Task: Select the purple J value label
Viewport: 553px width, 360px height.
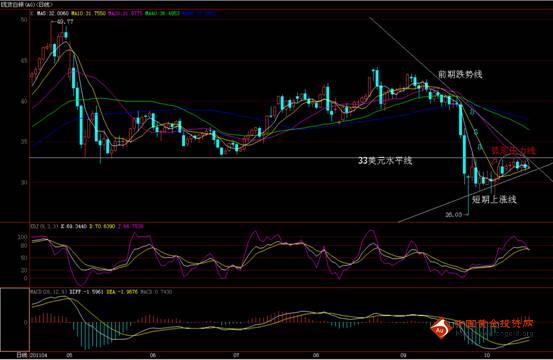Action: pos(130,226)
